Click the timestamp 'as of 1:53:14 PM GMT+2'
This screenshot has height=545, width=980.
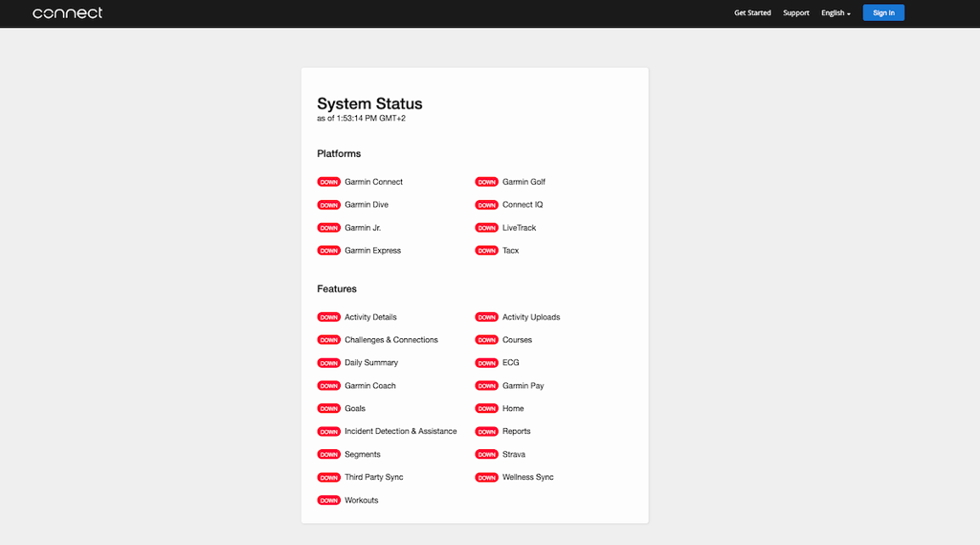[361, 118]
